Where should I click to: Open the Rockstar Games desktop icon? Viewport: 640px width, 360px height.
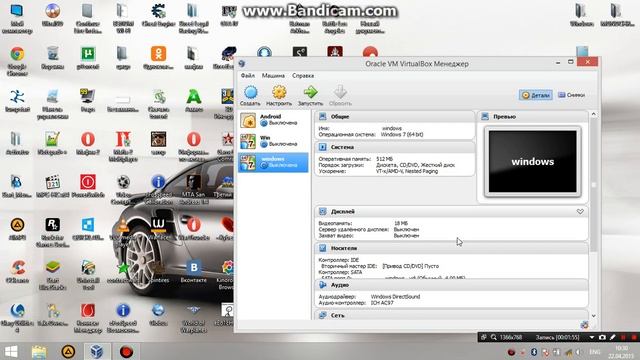click(x=53, y=233)
